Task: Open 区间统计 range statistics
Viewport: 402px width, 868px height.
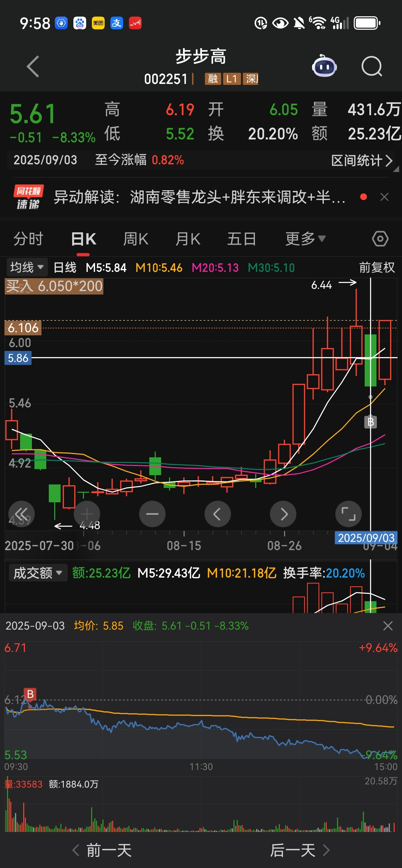Action: [x=361, y=161]
